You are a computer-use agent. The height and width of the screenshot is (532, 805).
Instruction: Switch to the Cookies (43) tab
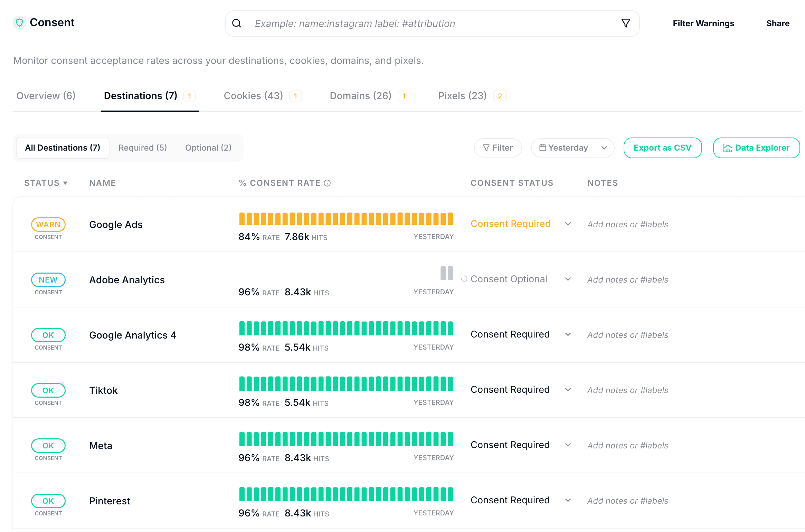253,96
